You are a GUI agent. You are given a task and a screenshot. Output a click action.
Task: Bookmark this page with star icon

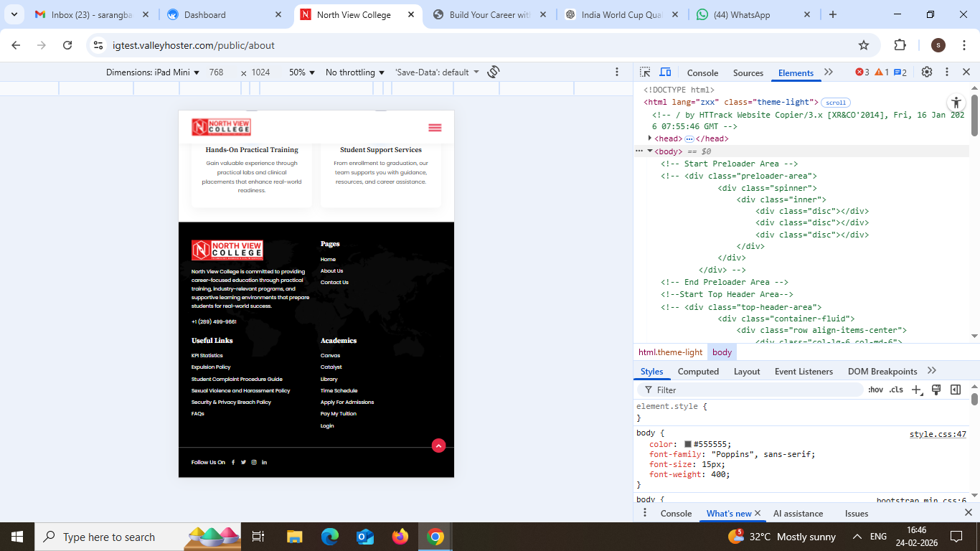[x=864, y=45]
